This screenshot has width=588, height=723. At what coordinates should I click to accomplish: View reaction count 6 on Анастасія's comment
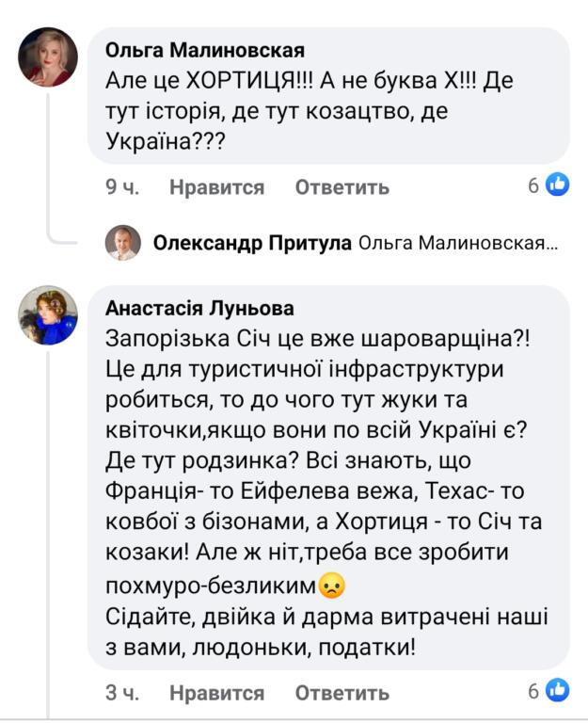tap(533, 691)
